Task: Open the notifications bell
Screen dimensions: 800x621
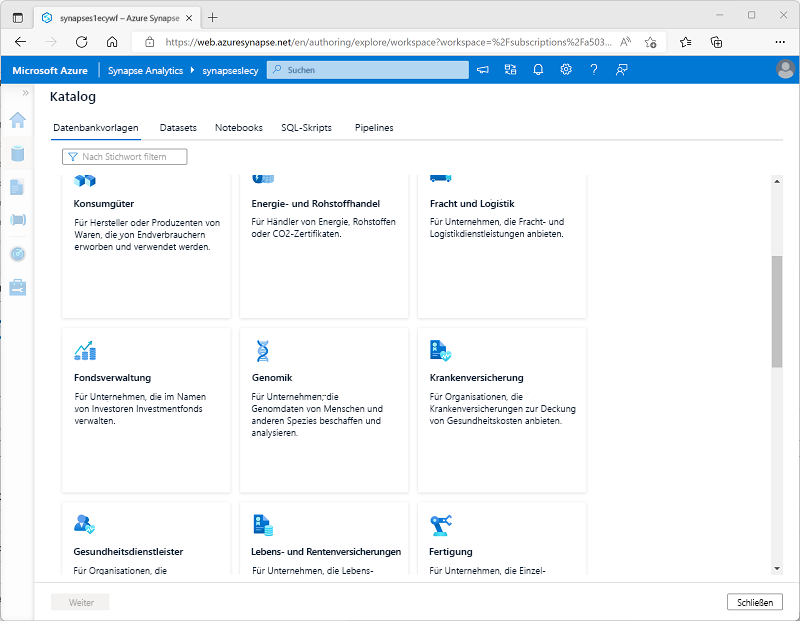Action: [x=538, y=70]
